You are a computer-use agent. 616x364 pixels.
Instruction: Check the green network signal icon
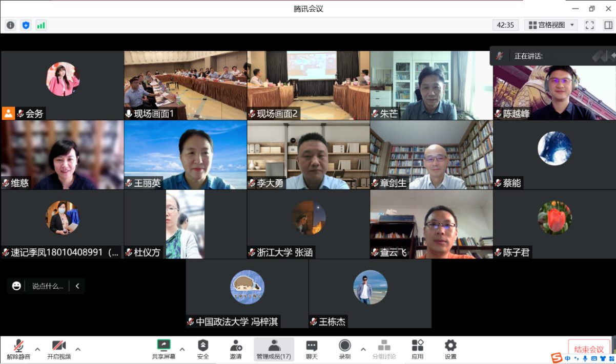[x=41, y=25]
